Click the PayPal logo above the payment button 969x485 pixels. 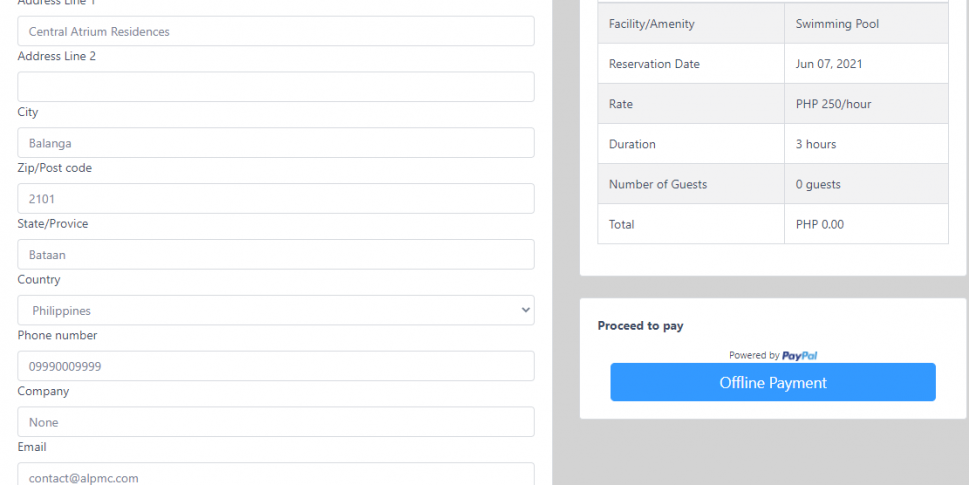800,355
